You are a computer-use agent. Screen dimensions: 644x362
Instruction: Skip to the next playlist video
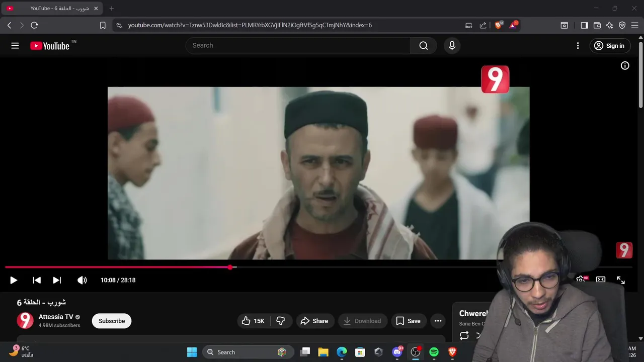click(x=57, y=280)
